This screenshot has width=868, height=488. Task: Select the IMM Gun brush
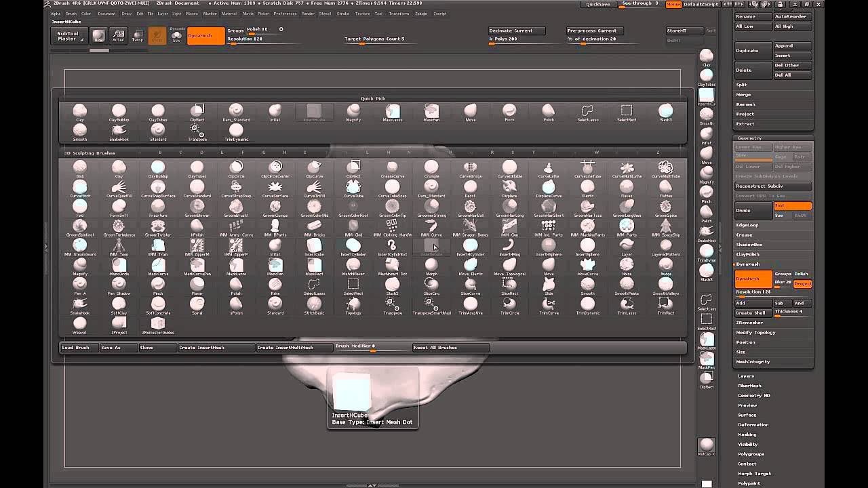point(510,228)
